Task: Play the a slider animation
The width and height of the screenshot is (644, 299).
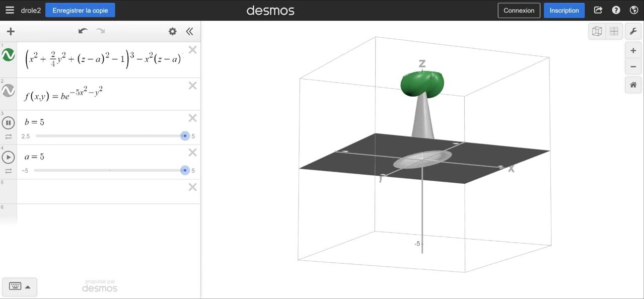Action: point(8,157)
